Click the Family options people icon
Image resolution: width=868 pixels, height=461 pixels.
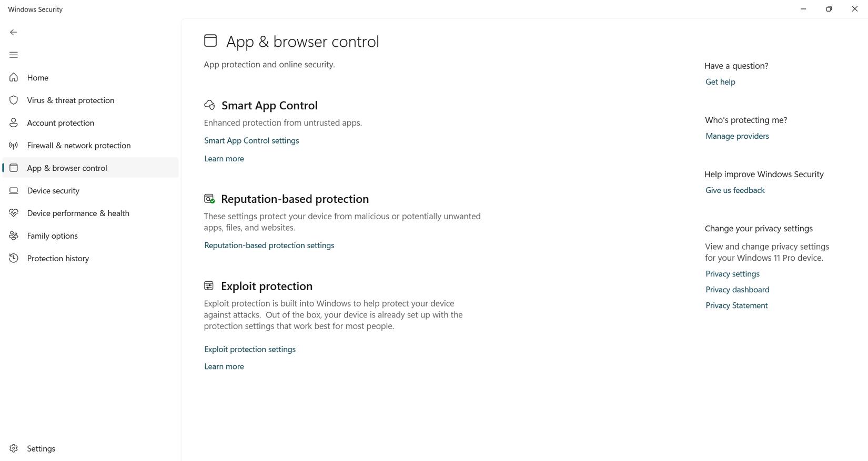click(x=14, y=236)
